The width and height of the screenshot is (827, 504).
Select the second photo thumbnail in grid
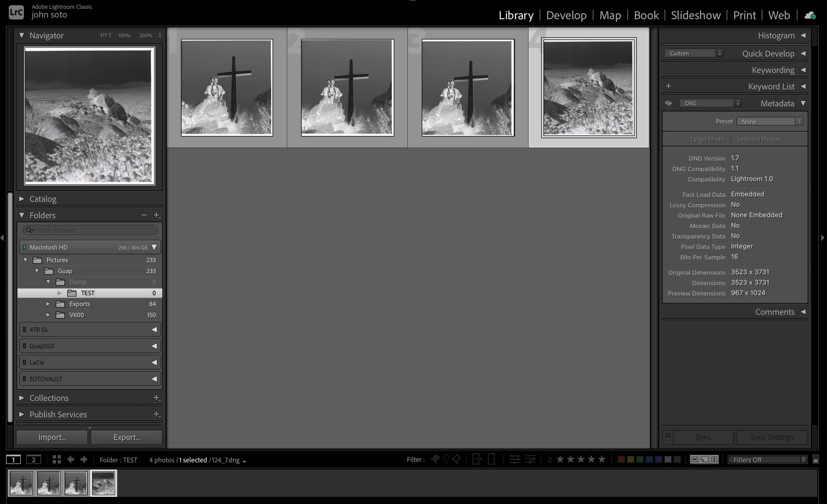[x=347, y=87]
